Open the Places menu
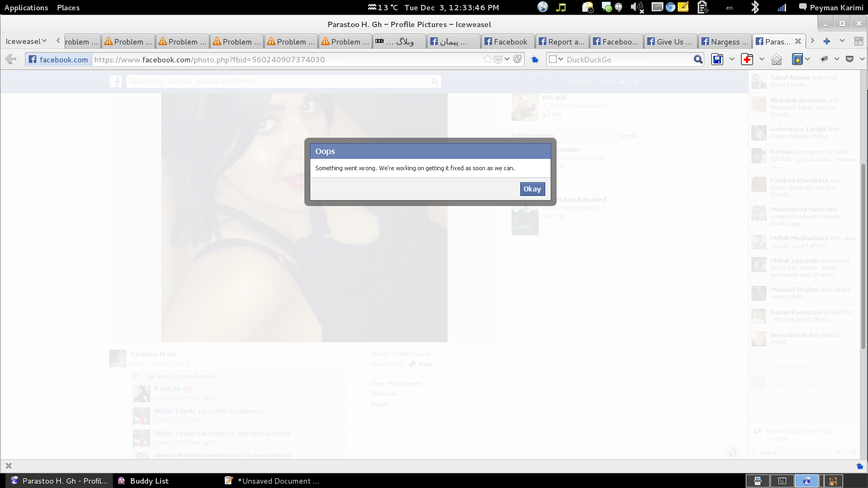The height and width of the screenshot is (488, 868). tap(68, 8)
